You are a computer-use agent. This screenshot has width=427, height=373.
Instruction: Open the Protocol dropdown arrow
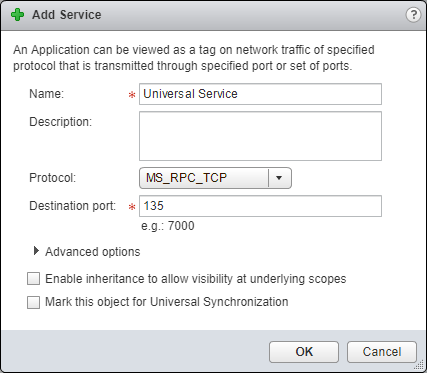279,178
